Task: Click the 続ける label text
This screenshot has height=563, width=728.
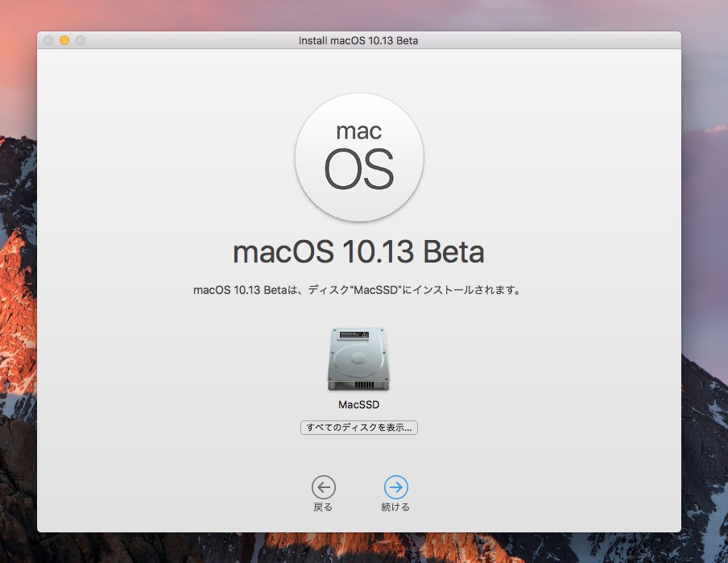Action: tap(395, 507)
